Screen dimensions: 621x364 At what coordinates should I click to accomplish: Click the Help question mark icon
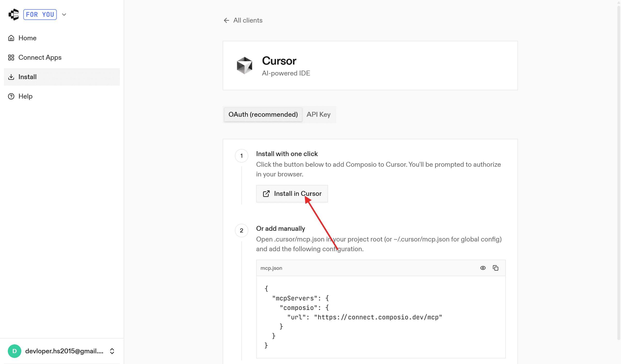pyautogui.click(x=11, y=96)
